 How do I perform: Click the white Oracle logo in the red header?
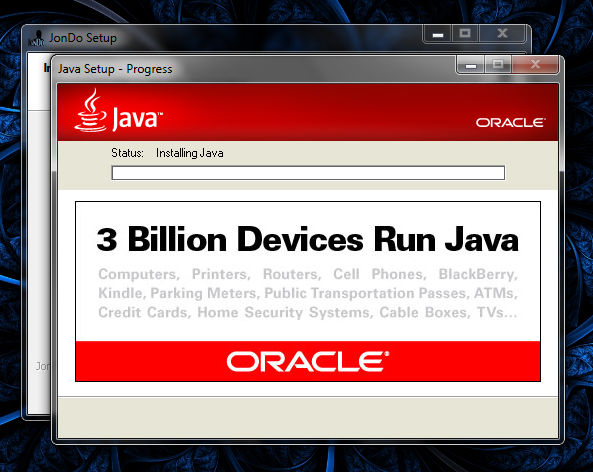(510, 123)
